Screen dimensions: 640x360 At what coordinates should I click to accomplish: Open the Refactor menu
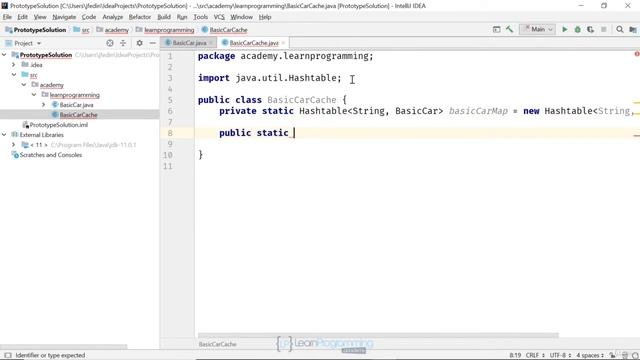(140, 17)
